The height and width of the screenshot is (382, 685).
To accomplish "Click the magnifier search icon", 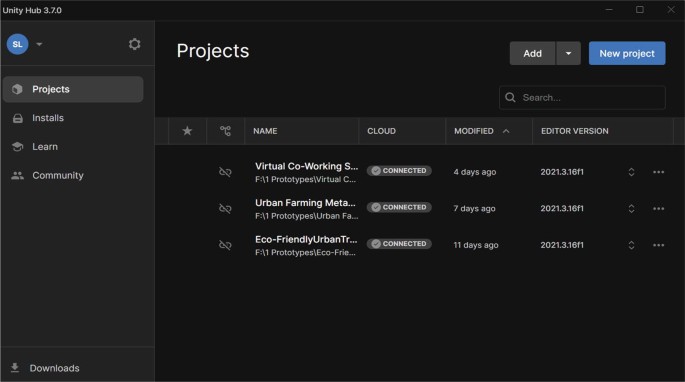I will point(510,97).
